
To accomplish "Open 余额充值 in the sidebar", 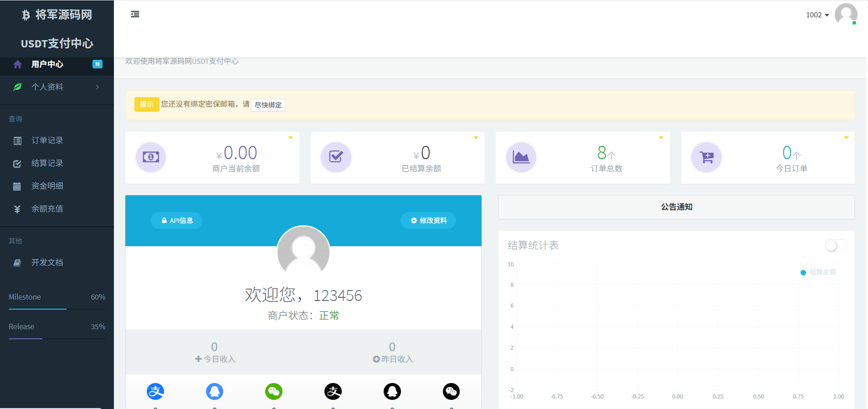I will tap(57, 209).
